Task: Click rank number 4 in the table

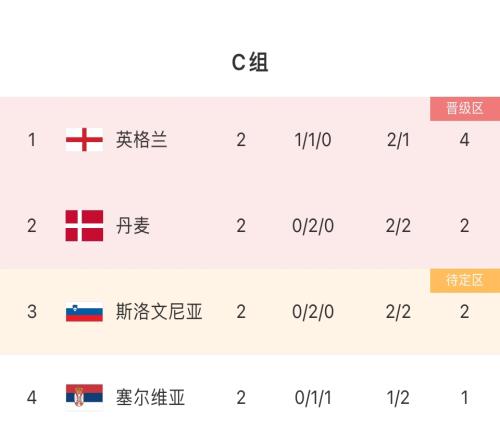Action: [32, 398]
